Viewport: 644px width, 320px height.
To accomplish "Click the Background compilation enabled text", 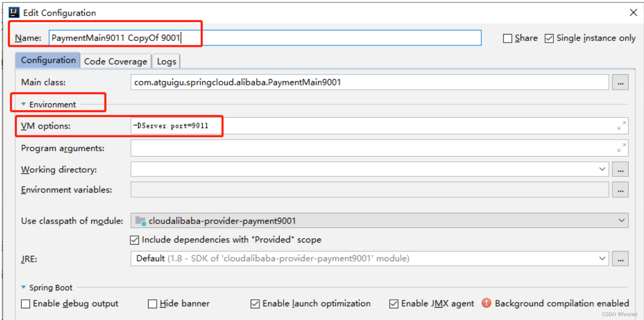I will click(x=562, y=303).
